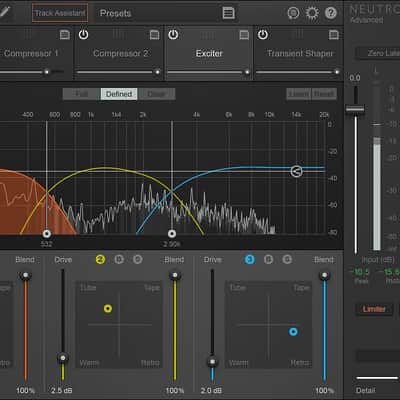Click the Detail slider bar
This screenshot has width=400, height=400.
[x=377, y=378]
